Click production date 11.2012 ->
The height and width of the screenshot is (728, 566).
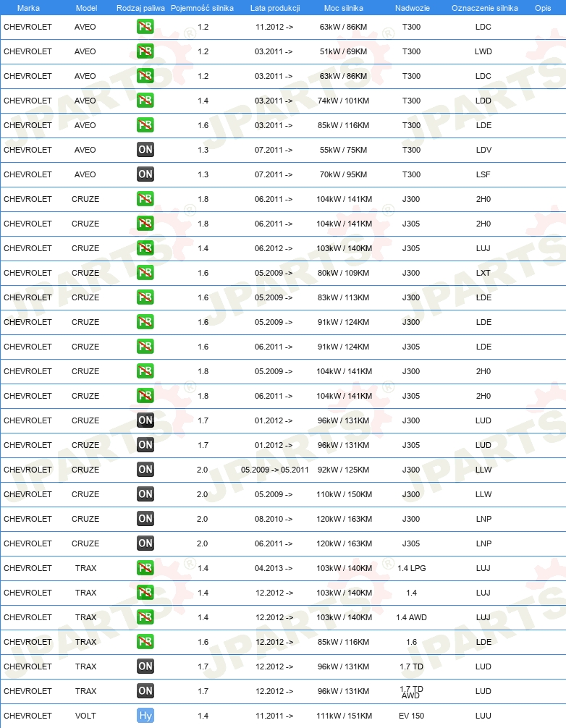[274, 27]
